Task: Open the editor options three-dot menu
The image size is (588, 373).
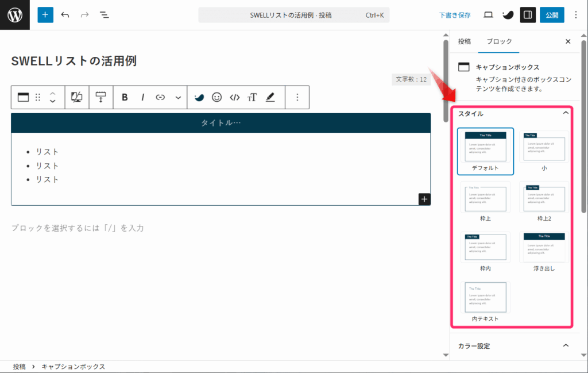Action: [575, 14]
